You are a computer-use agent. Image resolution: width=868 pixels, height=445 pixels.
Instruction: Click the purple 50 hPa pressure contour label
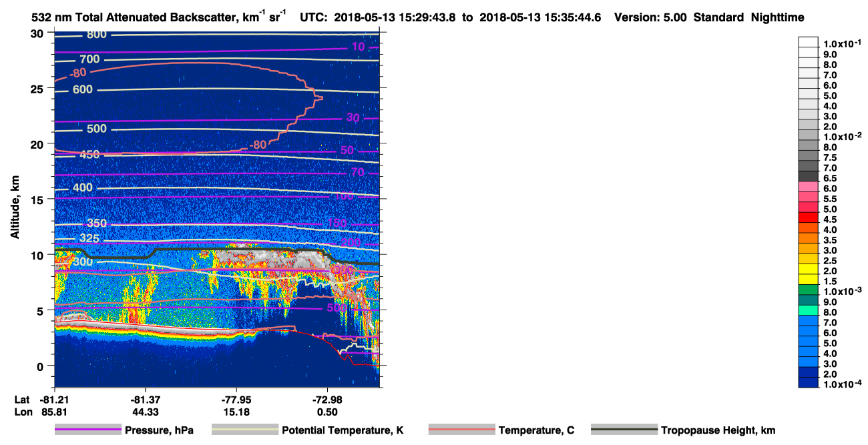point(347,151)
